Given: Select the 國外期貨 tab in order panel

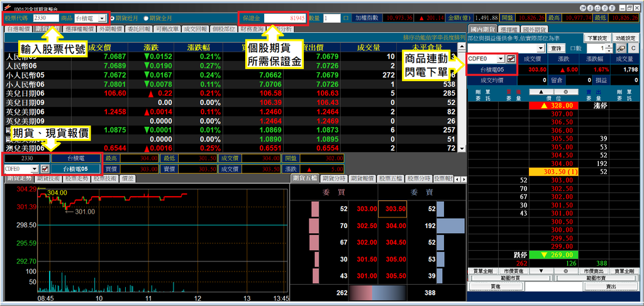Looking at the screenshot, I should (536, 29).
